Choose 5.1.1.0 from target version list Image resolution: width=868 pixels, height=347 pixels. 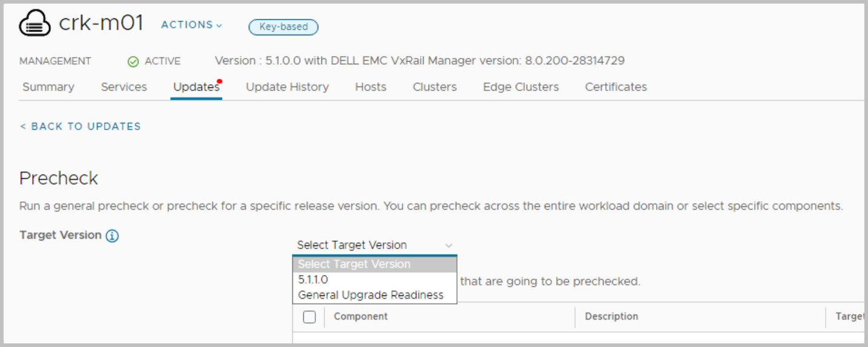tap(313, 280)
